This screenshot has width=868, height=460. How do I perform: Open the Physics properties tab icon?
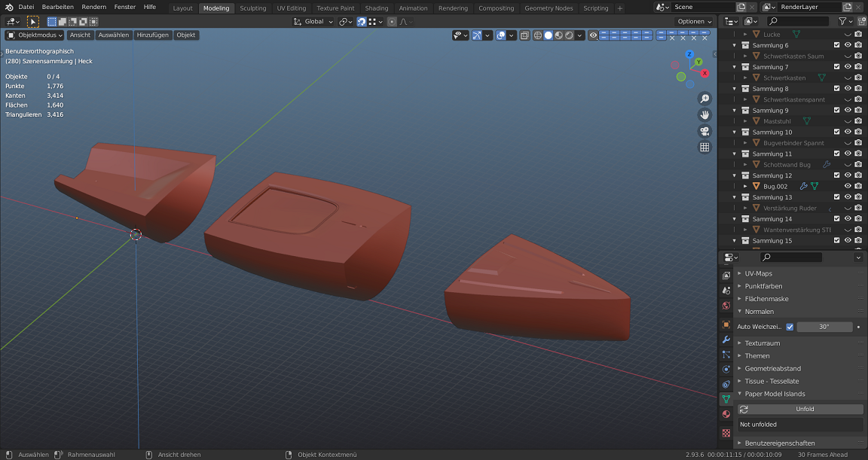(726, 370)
